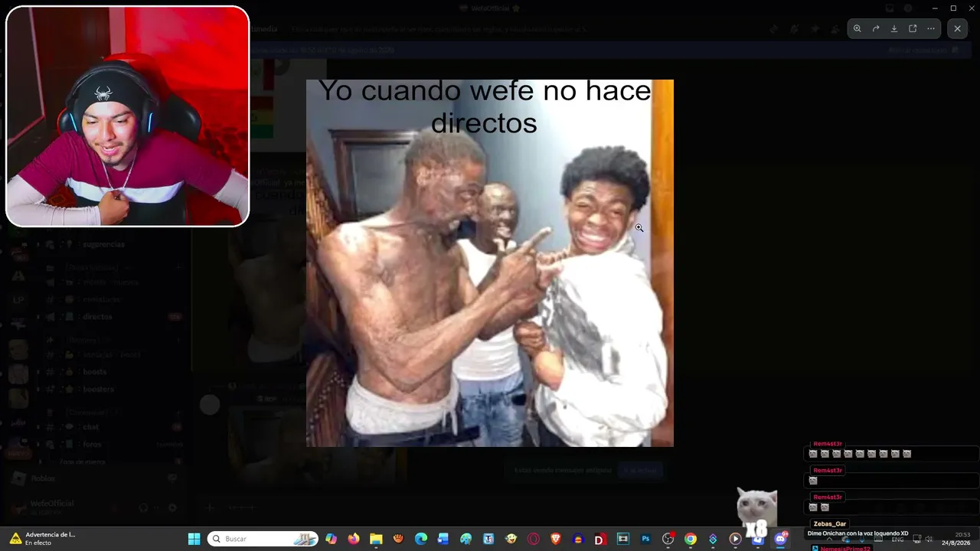The height and width of the screenshot is (551, 980).
Task: Open the foros channel in Discord
Action: (x=92, y=445)
